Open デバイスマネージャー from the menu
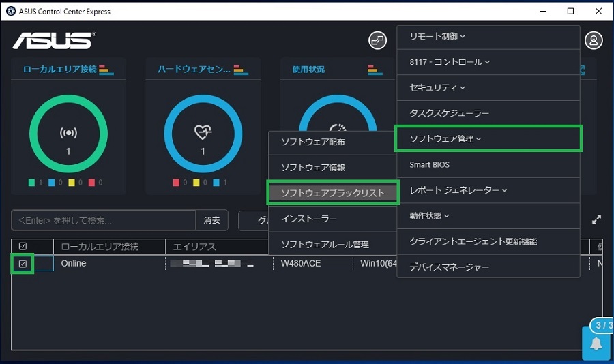This screenshot has height=364, width=614. (x=488, y=267)
